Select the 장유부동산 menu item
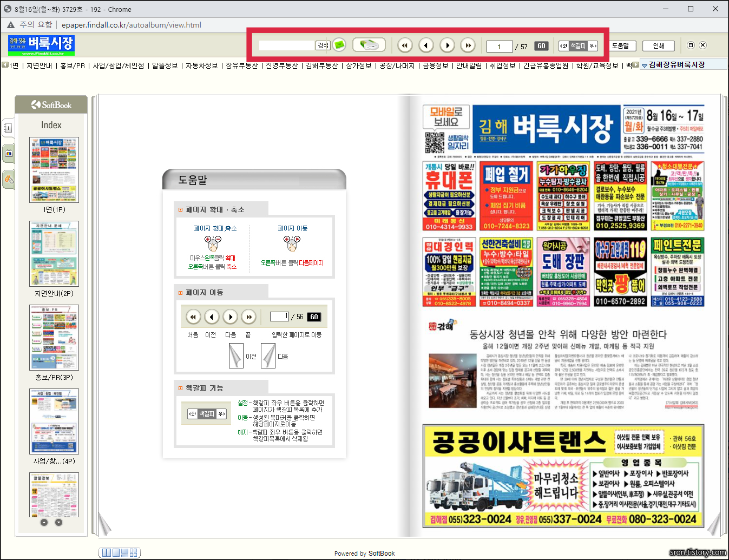This screenshot has width=729, height=560. point(242,65)
